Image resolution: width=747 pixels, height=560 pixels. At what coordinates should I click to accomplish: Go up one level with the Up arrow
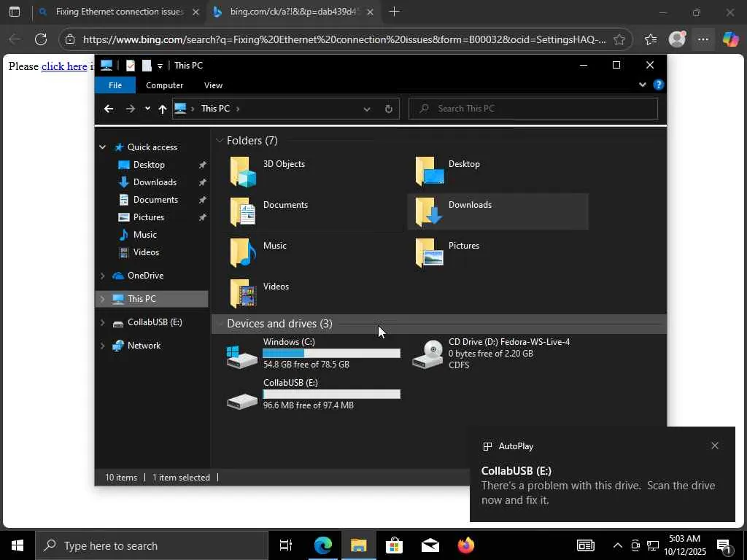pyautogui.click(x=163, y=109)
